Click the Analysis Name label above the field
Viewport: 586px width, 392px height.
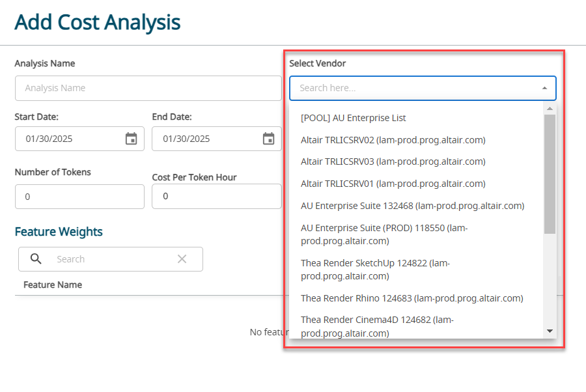pos(45,64)
